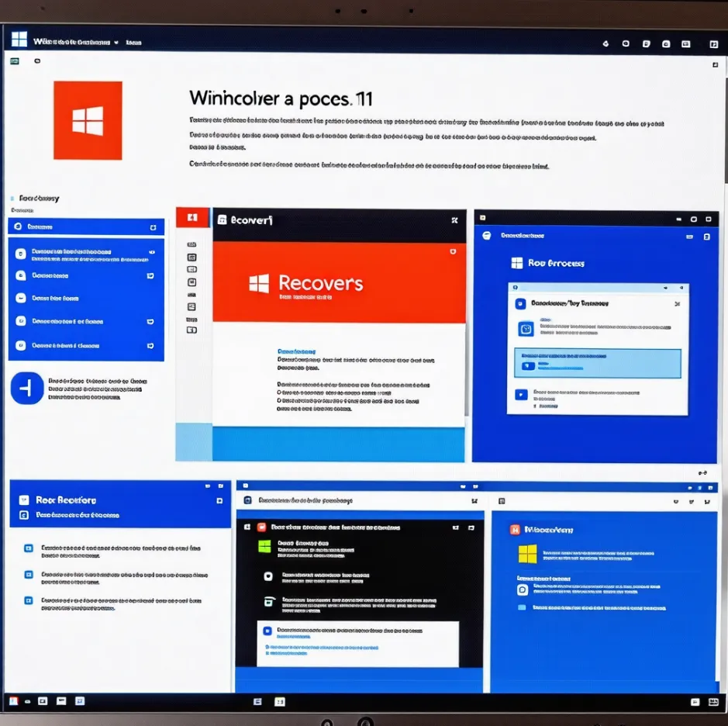Viewport: 728px width, 726px height.
Task: Select the highlighted light-blue row in the inner dialog
Action: coord(598,363)
